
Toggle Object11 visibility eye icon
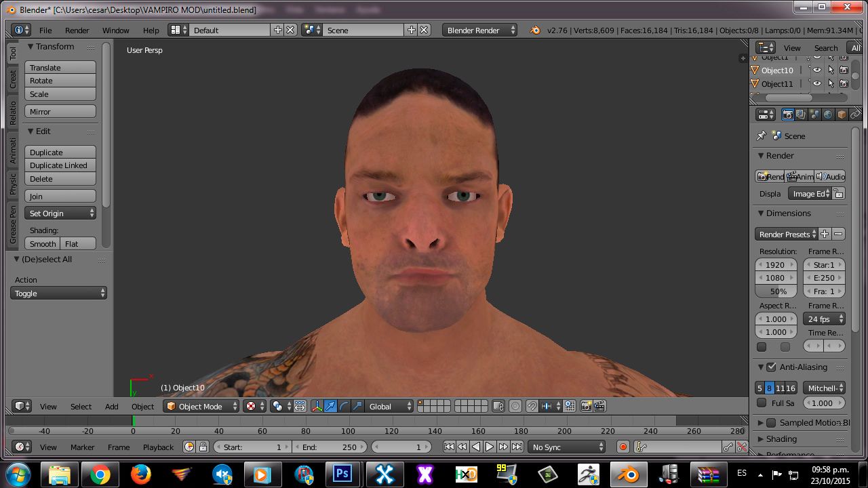coord(817,83)
